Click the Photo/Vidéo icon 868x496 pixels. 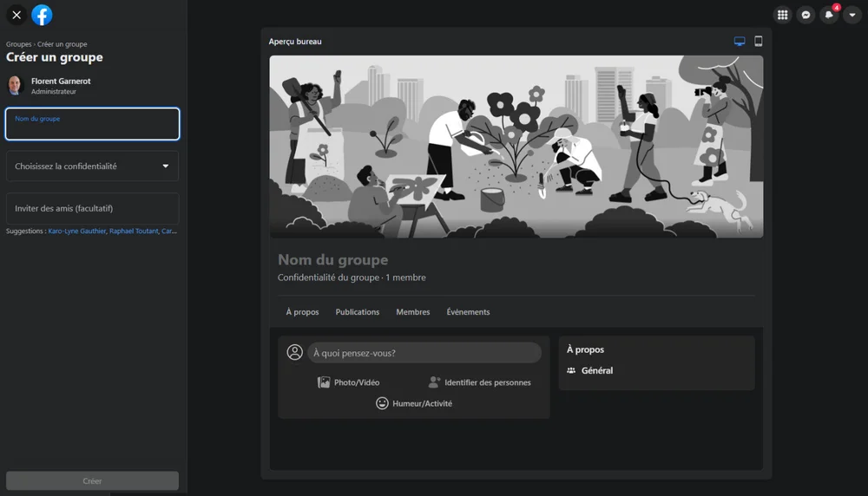324,382
